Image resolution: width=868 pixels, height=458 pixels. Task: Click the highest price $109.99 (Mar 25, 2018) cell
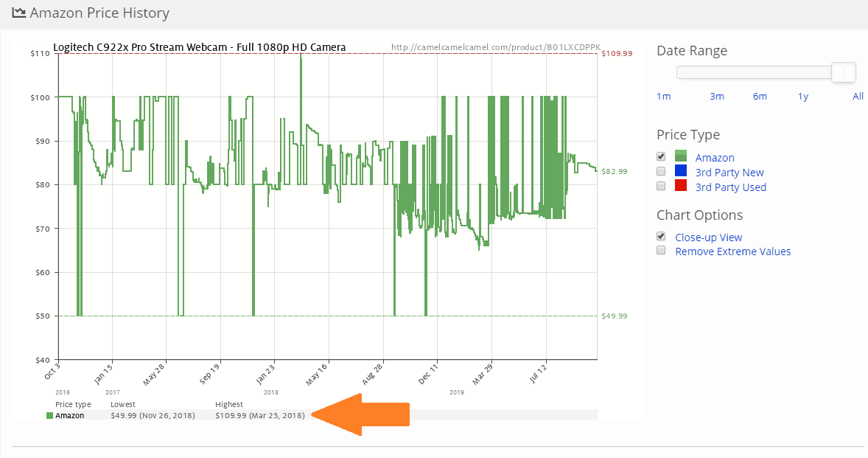pos(260,416)
